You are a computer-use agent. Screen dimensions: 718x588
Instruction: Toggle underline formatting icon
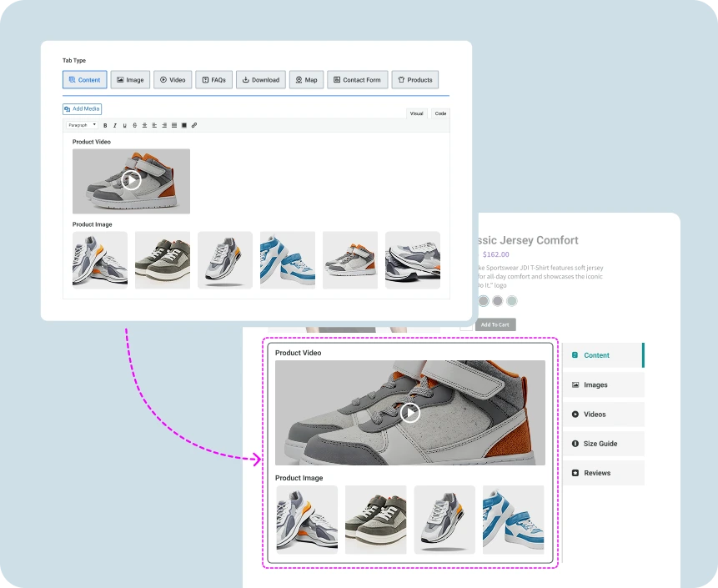[125, 125]
